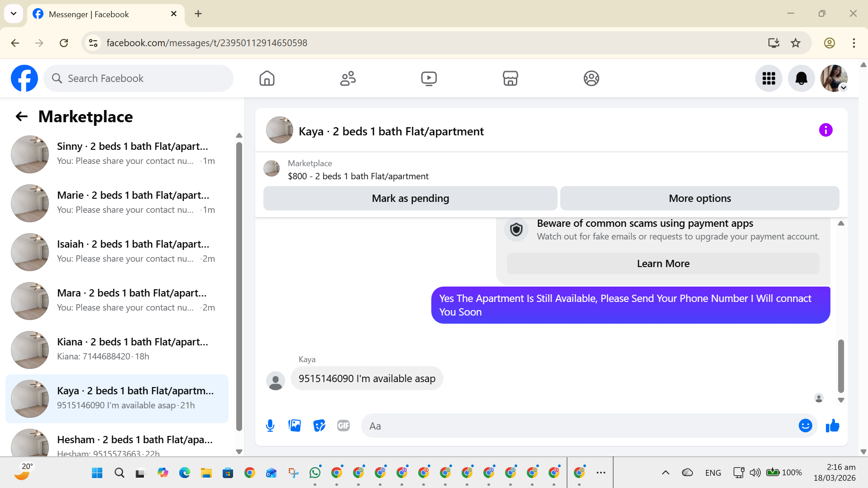Click Kaya's chat header name
The width and height of the screenshot is (868, 488).
click(391, 131)
